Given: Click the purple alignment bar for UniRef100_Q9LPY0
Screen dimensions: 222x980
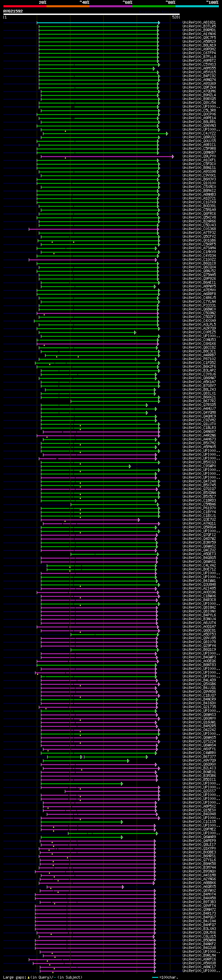Looking at the screenshot, I should 108,157.
